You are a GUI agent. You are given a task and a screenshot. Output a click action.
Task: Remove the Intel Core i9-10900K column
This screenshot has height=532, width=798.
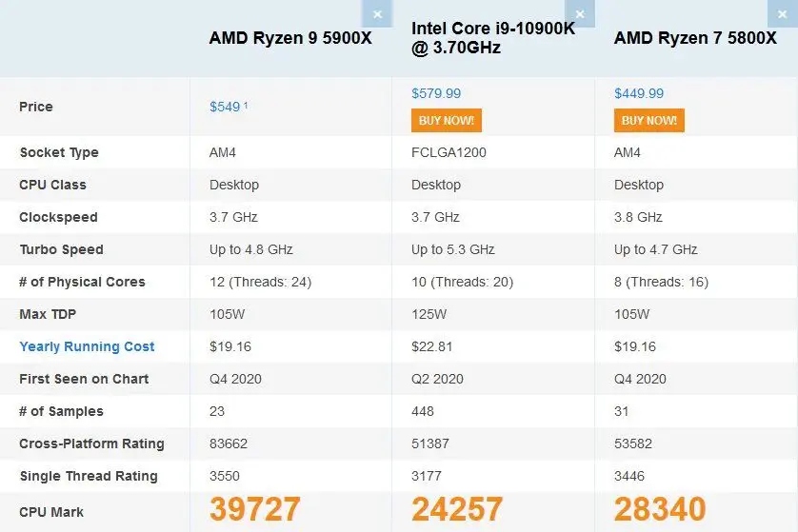click(580, 13)
